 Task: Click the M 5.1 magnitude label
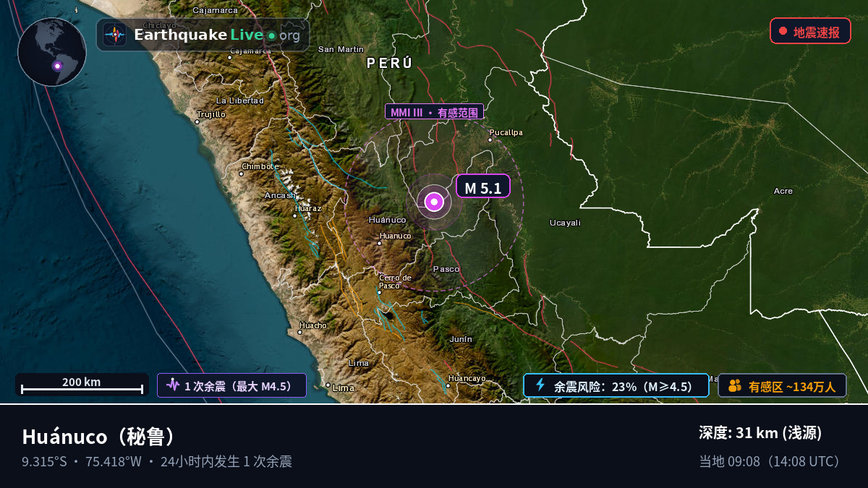(482, 187)
